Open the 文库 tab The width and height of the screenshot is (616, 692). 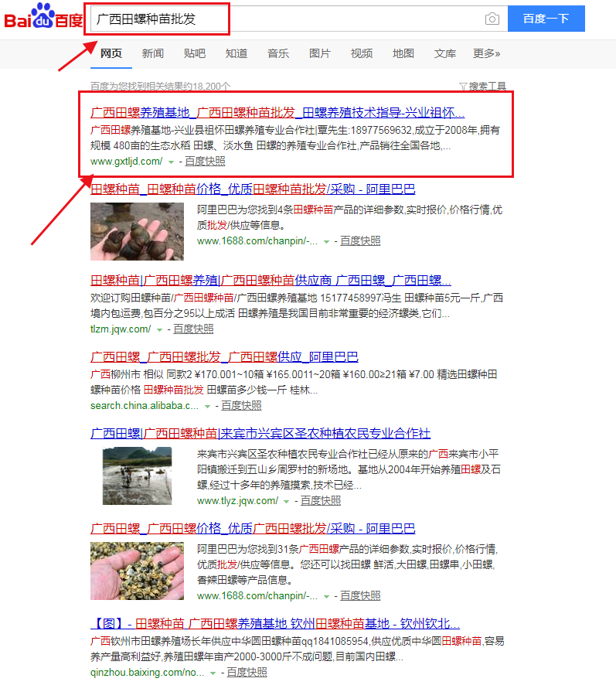tap(444, 53)
